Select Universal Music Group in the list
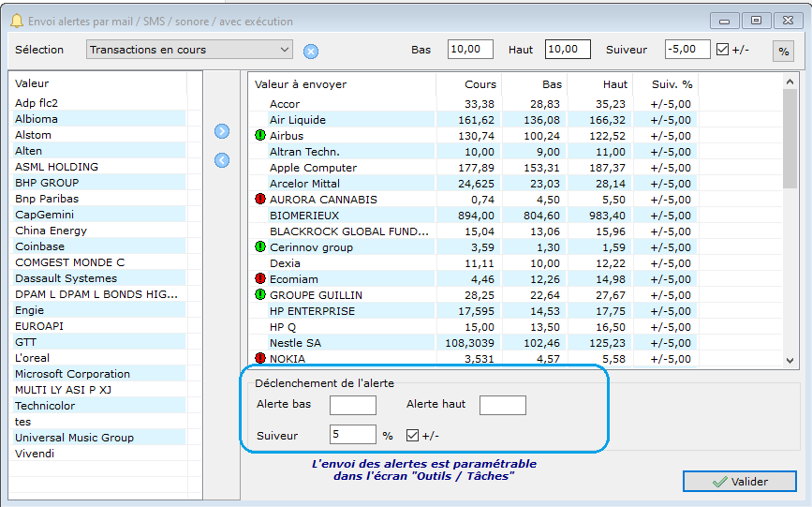 97,438
